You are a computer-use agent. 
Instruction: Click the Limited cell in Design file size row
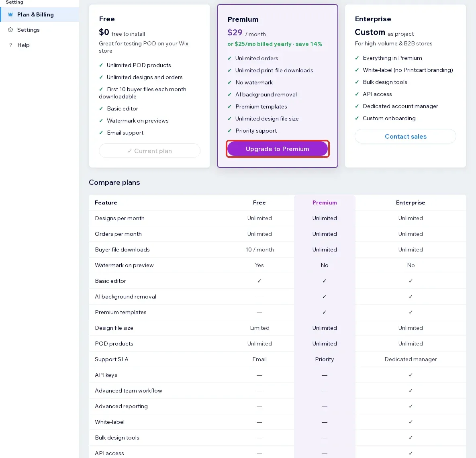point(259,328)
